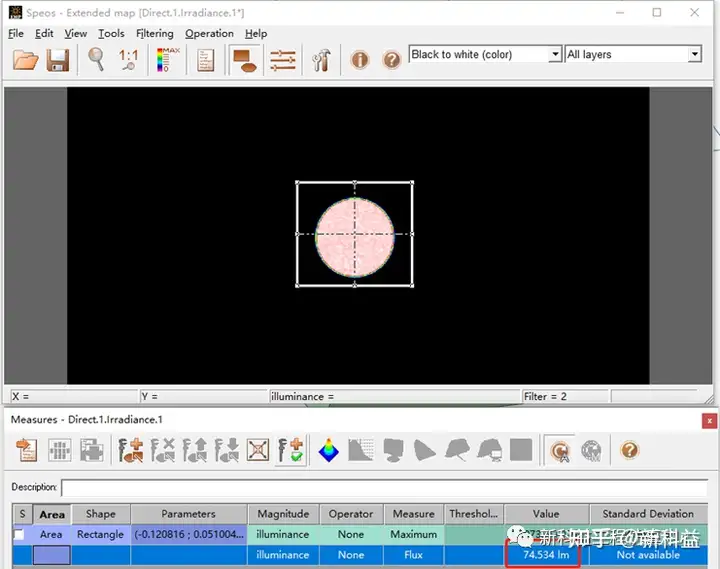Open file with the folder icon
Screen dimensions: 720x569
25,60
